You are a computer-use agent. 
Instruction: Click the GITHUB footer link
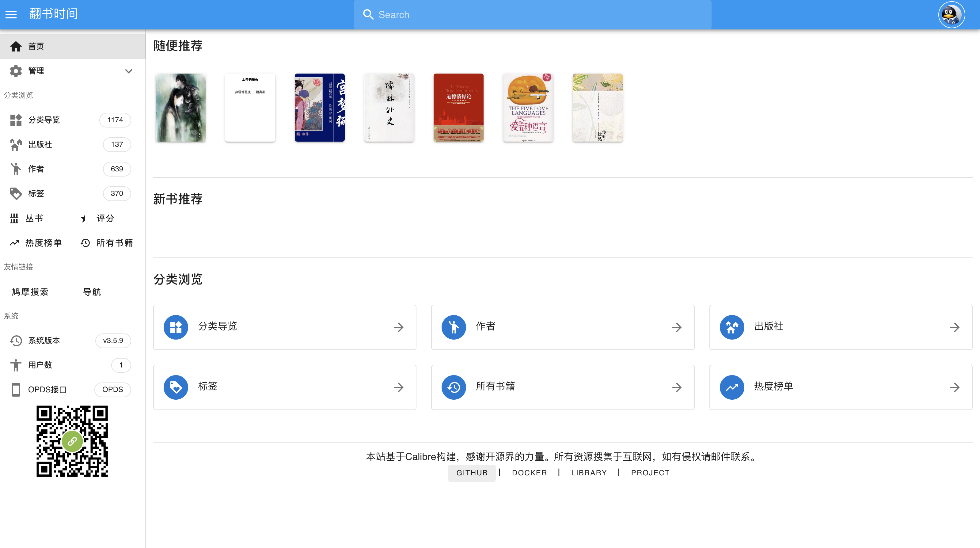[x=472, y=473]
